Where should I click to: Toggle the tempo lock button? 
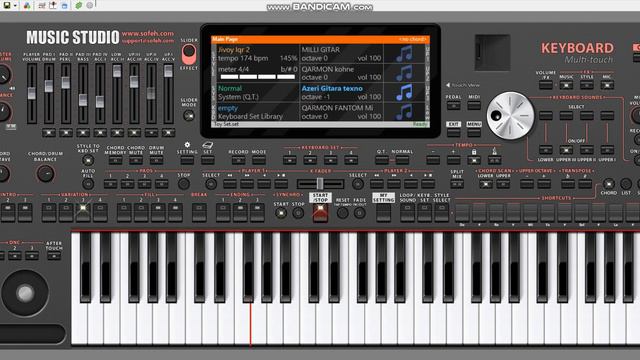(474, 160)
